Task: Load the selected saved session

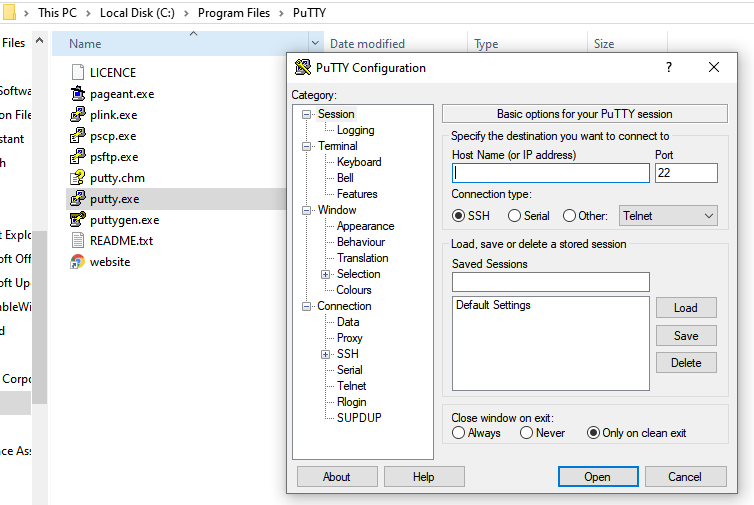Action: (x=686, y=308)
